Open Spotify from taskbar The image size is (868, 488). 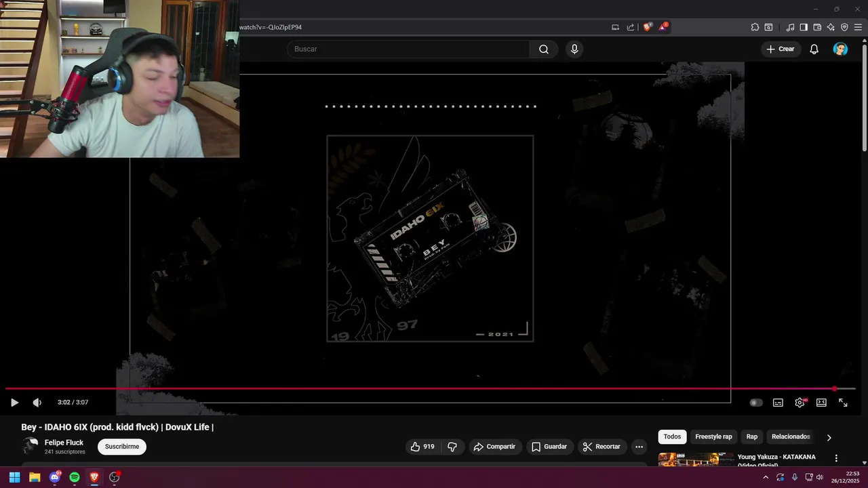[x=75, y=477]
